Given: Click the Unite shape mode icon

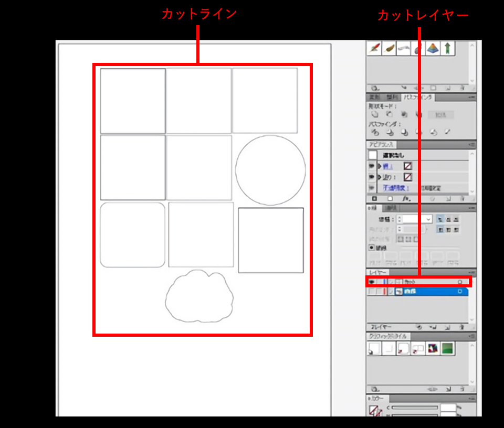Looking at the screenshot, I should pos(375,115).
